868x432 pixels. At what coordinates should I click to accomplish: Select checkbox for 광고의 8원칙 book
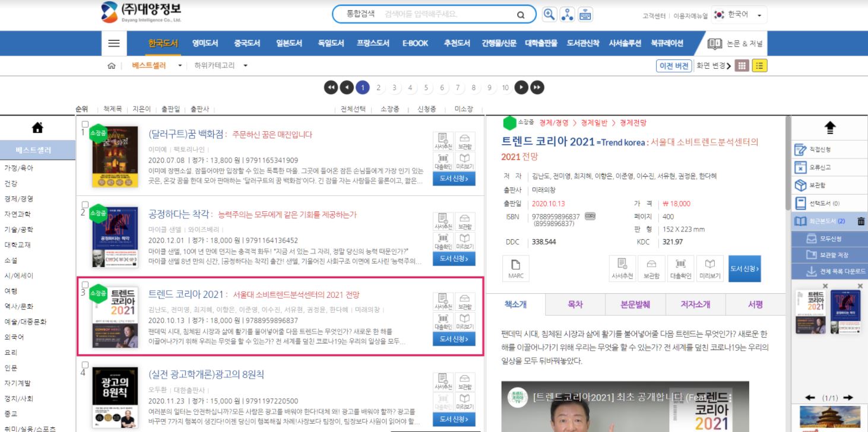pyautogui.click(x=85, y=365)
